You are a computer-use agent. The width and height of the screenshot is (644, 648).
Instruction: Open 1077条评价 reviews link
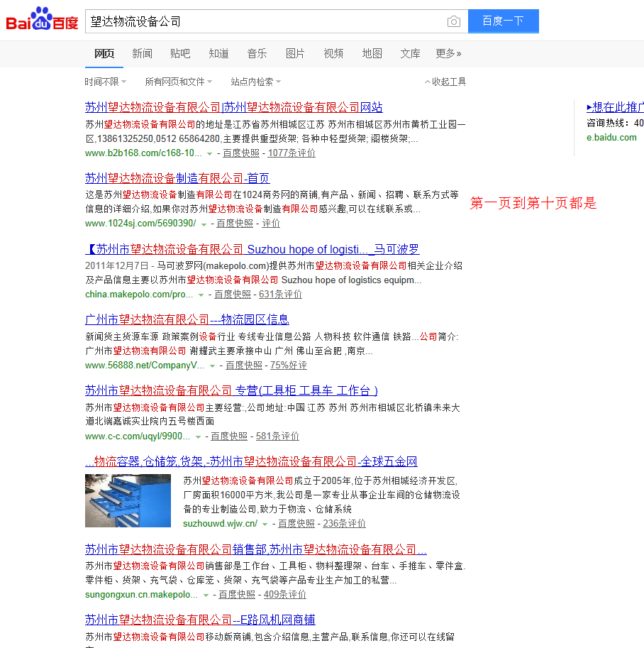click(x=292, y=153)
